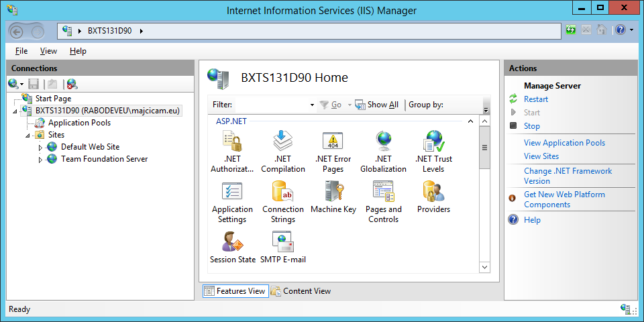Click the Back navigation arrow
Screen dimensions: 644x322
pyautogui.click(x=16, y=32)
